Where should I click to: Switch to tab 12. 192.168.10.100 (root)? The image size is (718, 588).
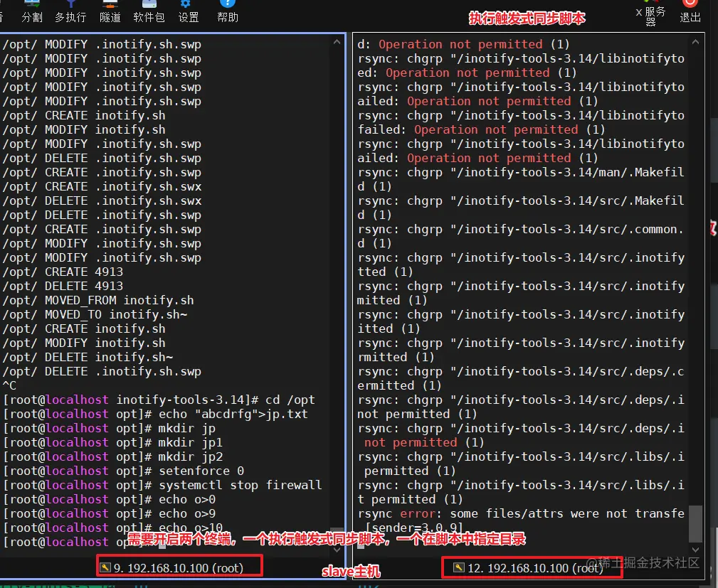coord(532,568)
